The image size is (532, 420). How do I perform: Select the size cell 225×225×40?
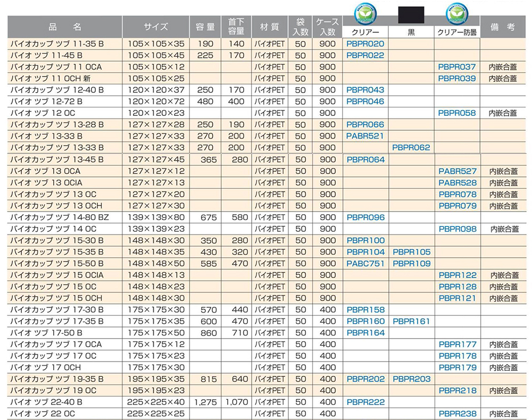coord(156,402)
